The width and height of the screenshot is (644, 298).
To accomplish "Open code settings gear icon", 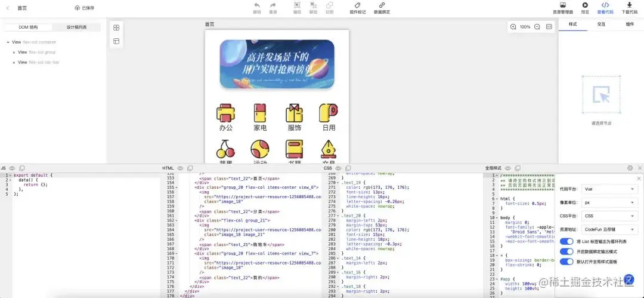I will tap(630, 168).
